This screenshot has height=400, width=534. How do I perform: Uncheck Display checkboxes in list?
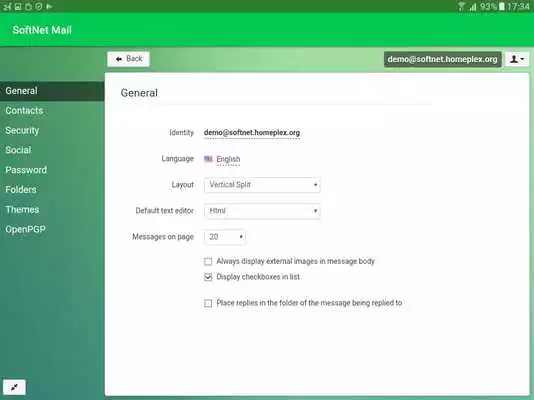click(x=208, y=277)
